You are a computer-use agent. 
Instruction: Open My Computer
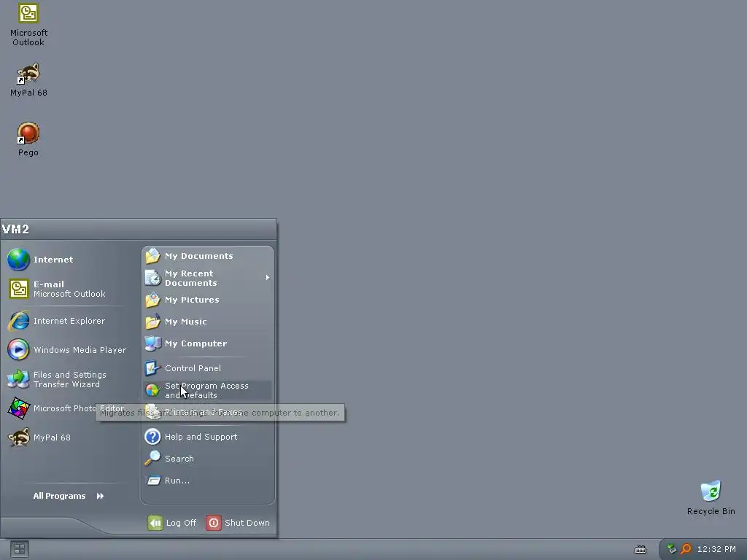[208, 343]
